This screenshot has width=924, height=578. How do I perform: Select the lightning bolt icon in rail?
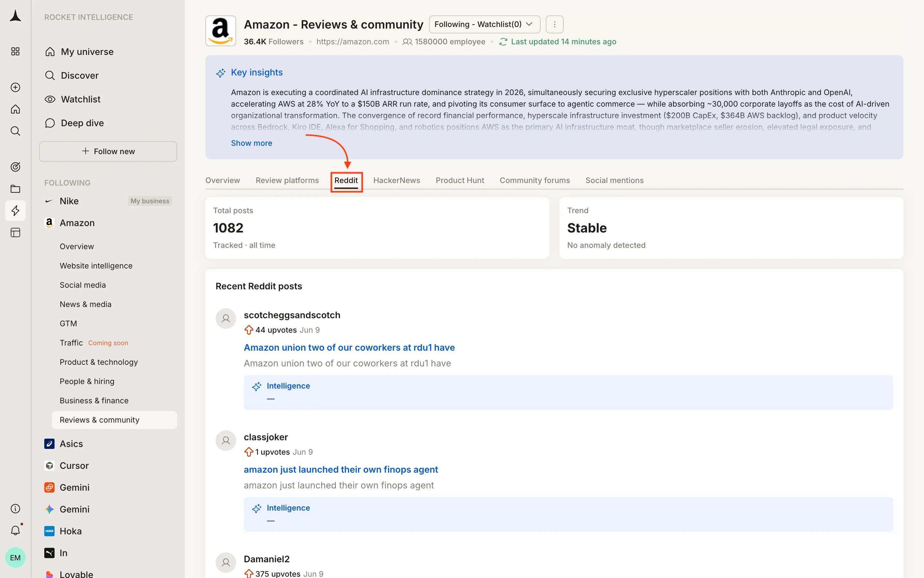(15, 211)
